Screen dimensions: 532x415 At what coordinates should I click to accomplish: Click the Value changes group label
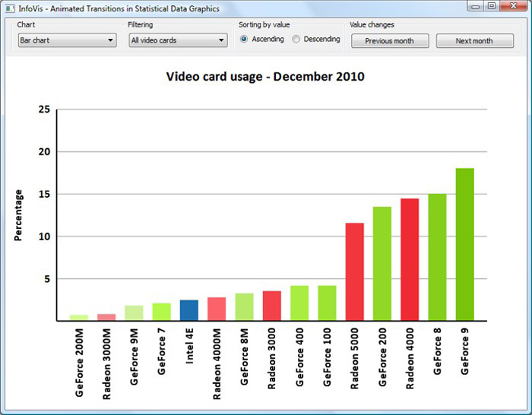point(372,25)
